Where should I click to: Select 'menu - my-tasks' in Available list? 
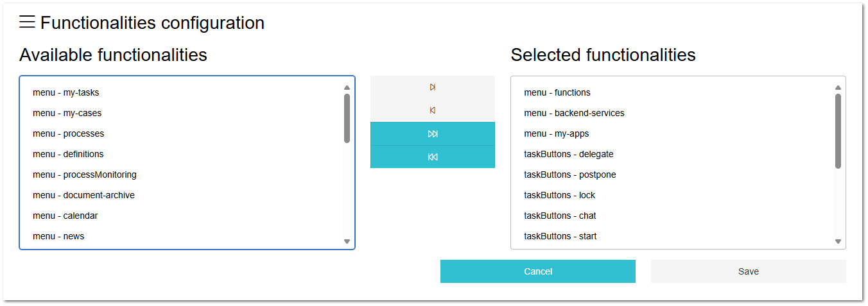pos(182,92)
